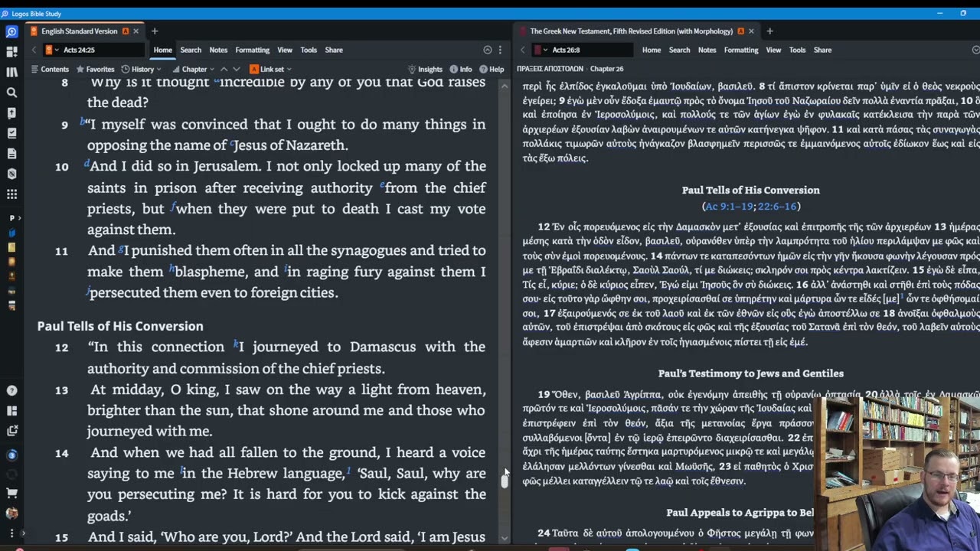The height and width of the screenshot is (551, 980).
Task: Open the blue book shortcut in sidebar
Action: [x=11, y=233]
